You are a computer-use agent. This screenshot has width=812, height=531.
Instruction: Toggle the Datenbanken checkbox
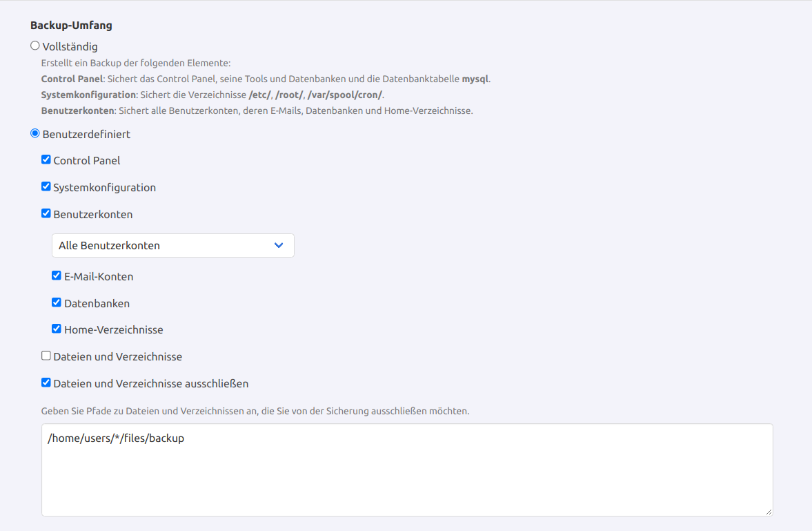[x=57, y=302]
